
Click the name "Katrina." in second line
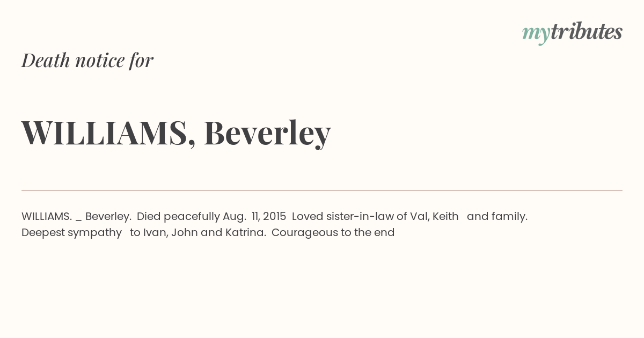click(244, 232)
